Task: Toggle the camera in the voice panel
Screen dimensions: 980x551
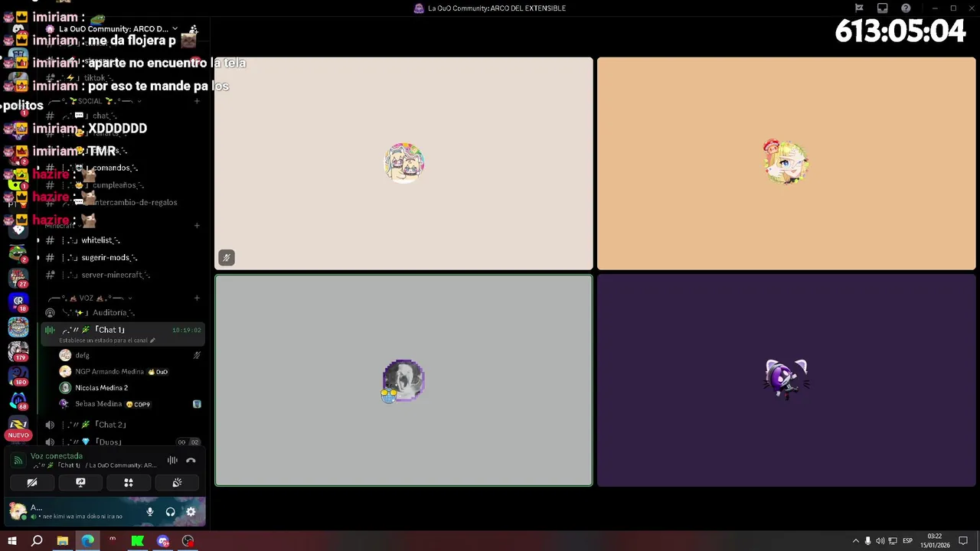Action: click(32, 483)
